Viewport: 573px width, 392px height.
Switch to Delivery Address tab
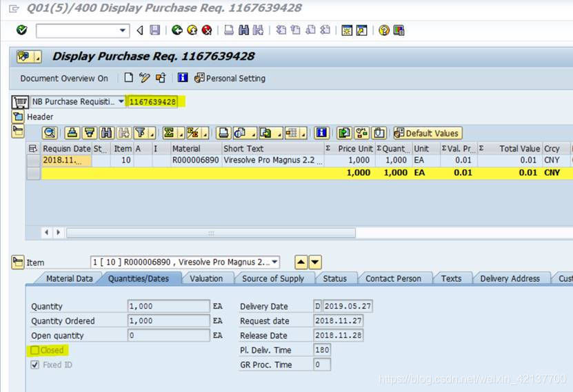[x=510, y=278]
